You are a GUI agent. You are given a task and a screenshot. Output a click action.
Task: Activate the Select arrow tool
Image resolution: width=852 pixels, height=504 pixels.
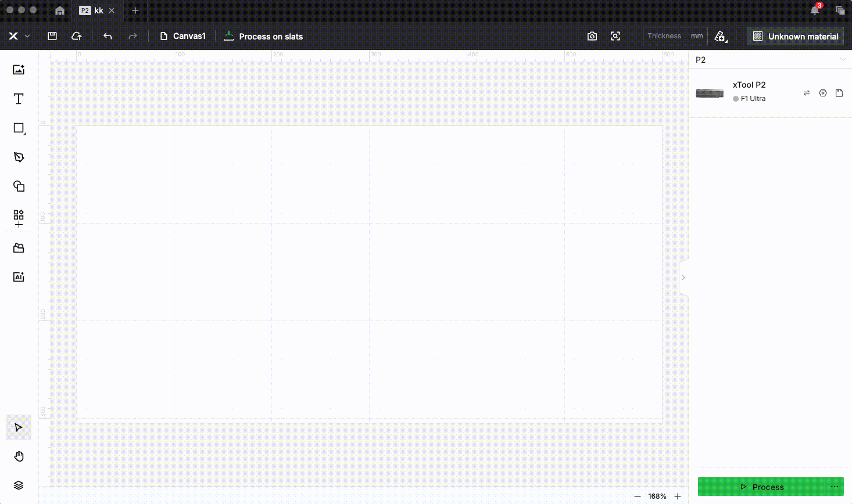pos(19,427)
